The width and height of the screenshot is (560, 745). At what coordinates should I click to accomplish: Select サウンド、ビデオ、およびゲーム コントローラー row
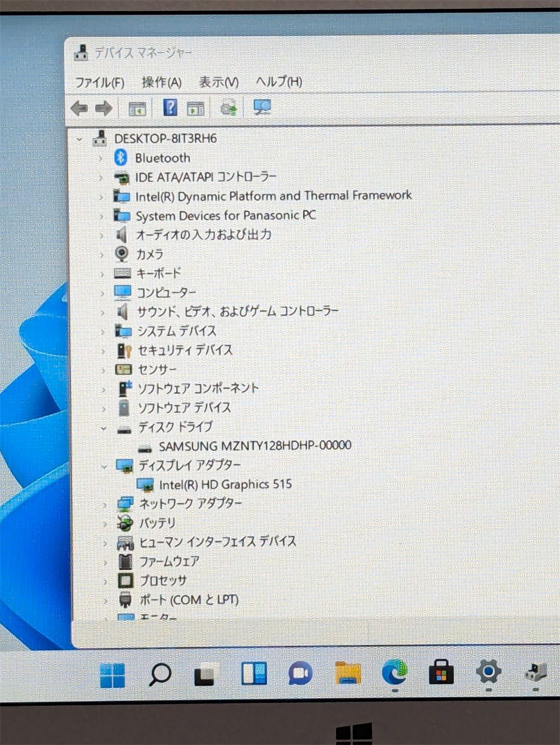[x=238, y=311]
